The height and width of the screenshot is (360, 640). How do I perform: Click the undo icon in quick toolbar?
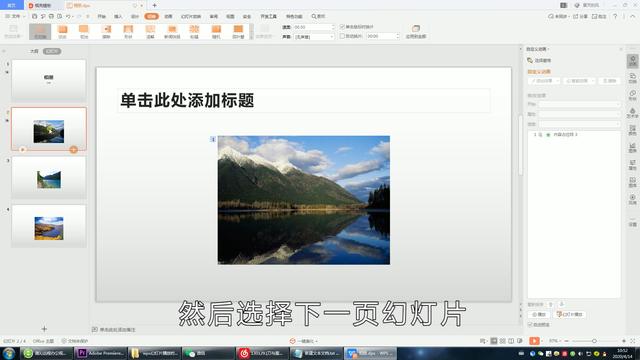[68, 16]
